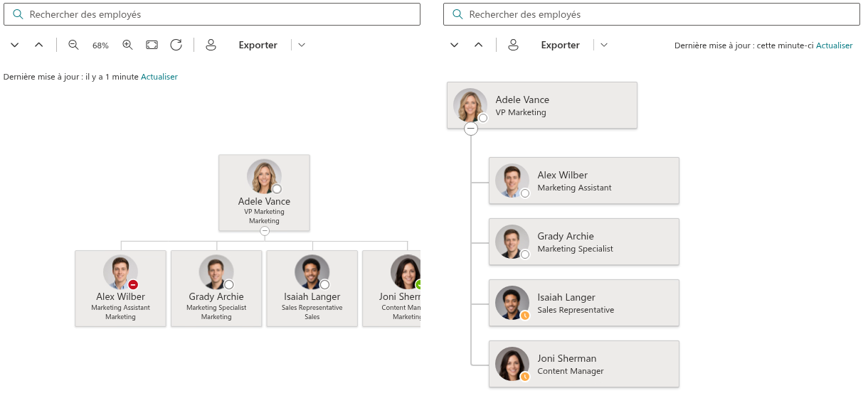This screenshot has width=868, height=398.
Task: Collapse Adele Vance node in left chart
Action: (265, 231)
